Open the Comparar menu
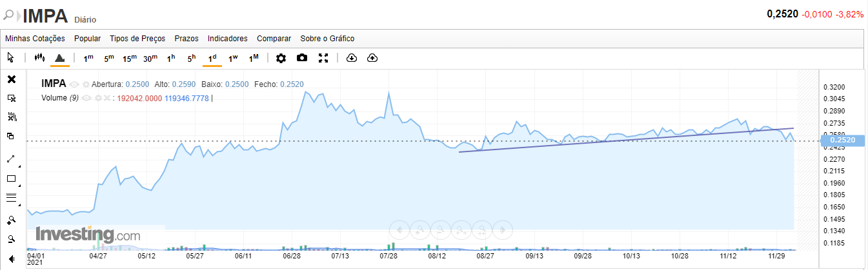Viewport: 868px width, 270px height. point(274,39)
